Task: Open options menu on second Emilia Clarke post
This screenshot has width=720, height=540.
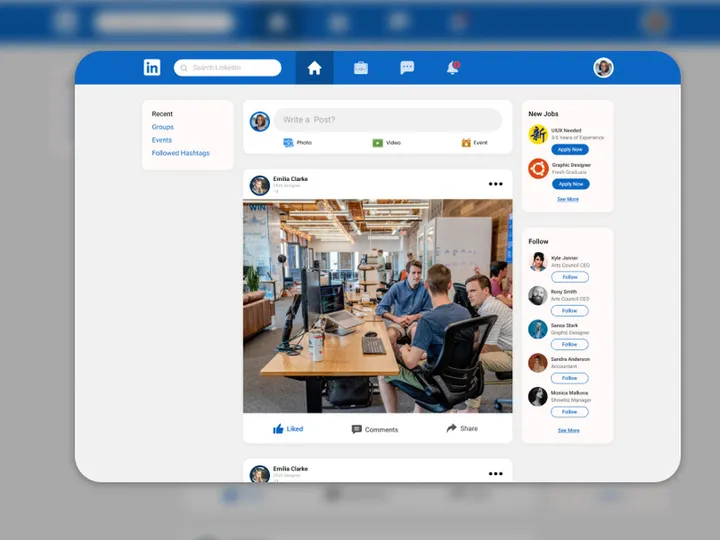Action: pyautogui.click(x=495, y=474)
